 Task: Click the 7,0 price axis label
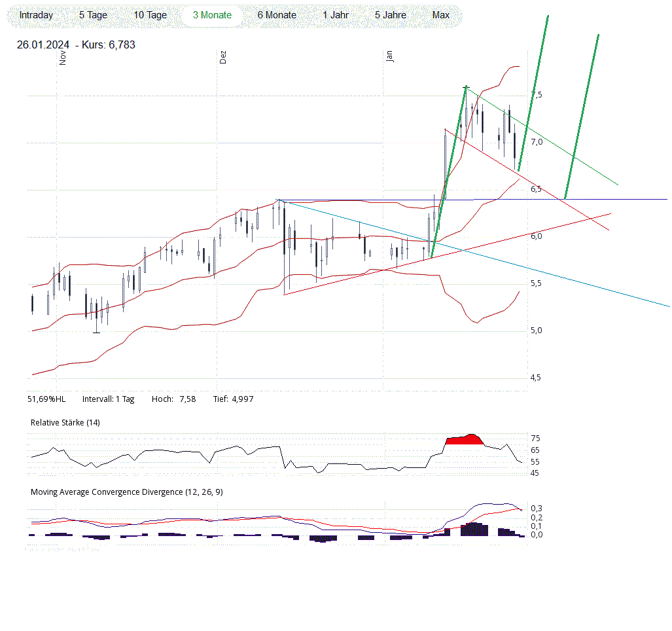point(537,142)
